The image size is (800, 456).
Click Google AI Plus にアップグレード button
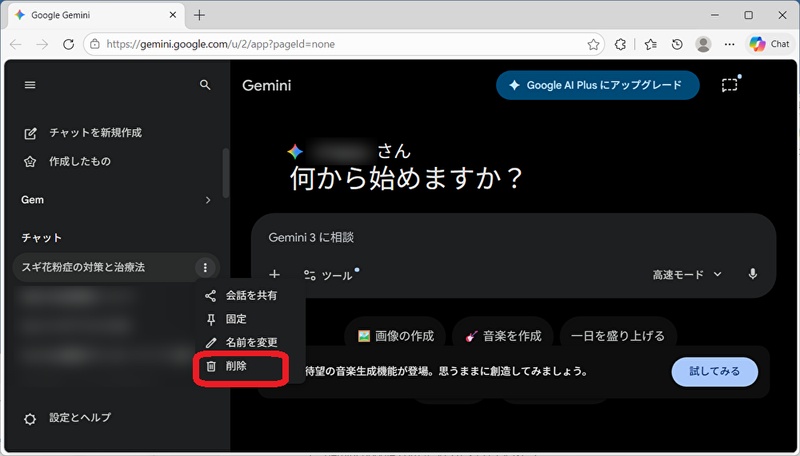(597, 85)
